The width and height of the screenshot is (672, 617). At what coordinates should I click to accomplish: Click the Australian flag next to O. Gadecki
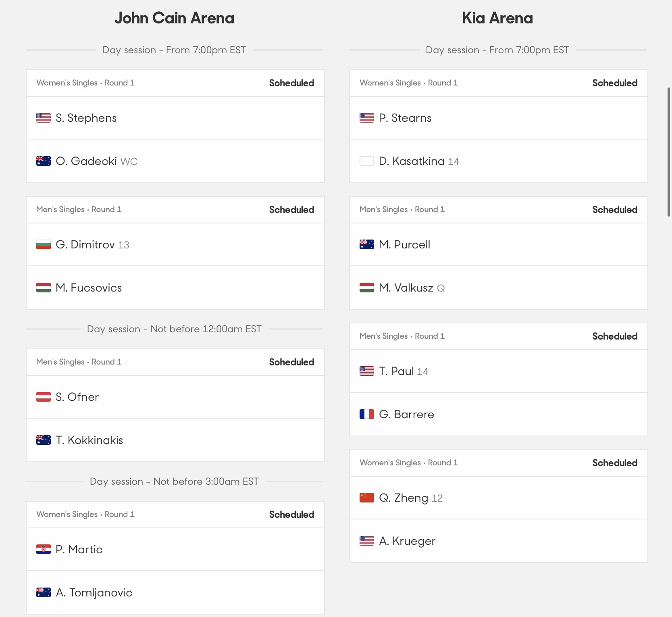[44, 161]
